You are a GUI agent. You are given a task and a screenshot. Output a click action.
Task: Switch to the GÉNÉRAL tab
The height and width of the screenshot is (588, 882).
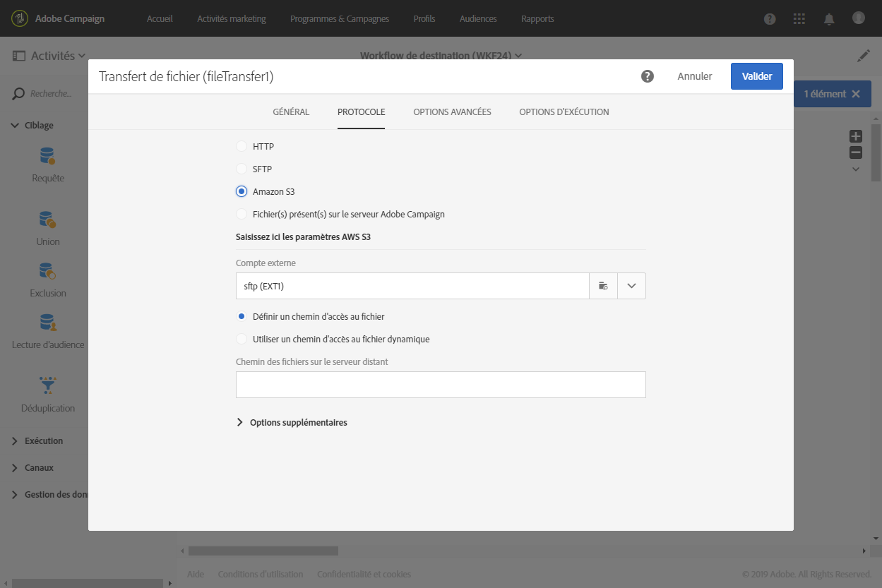[x=291, y=112]
